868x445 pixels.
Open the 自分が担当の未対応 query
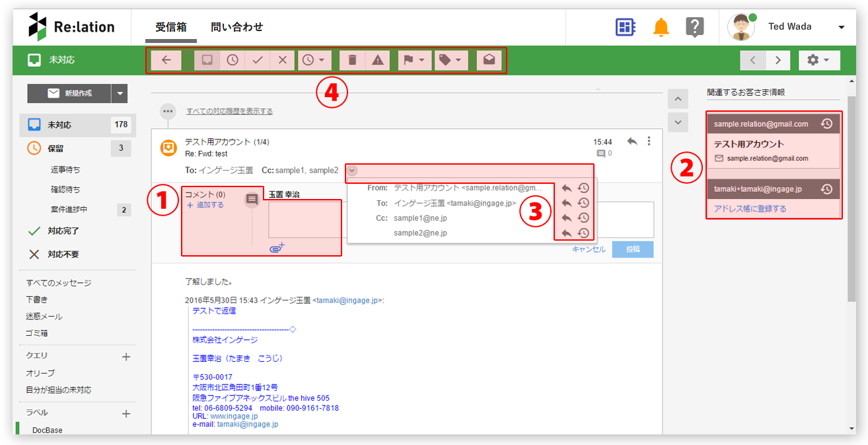[59, 390]
